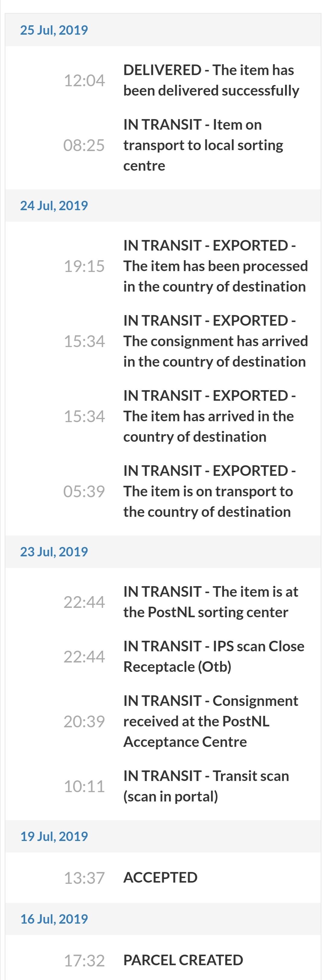
Task: Select the 12:04 delivery timestamp
Action: (84, 81)
